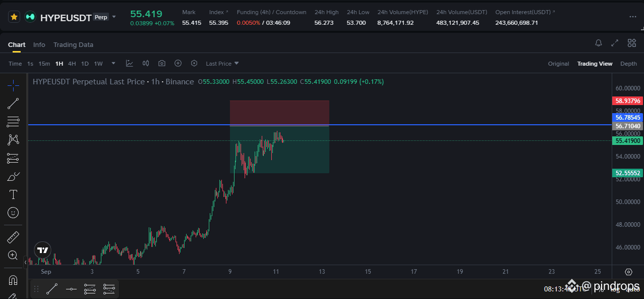
Task: Click the HYPE coin logo
Action: [30, 17]
